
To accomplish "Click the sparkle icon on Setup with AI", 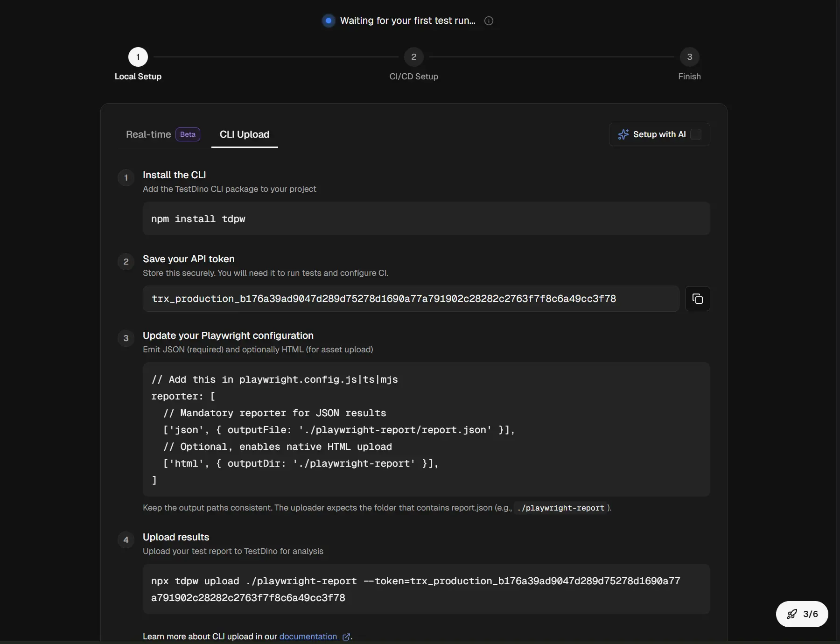I will 624,134.
